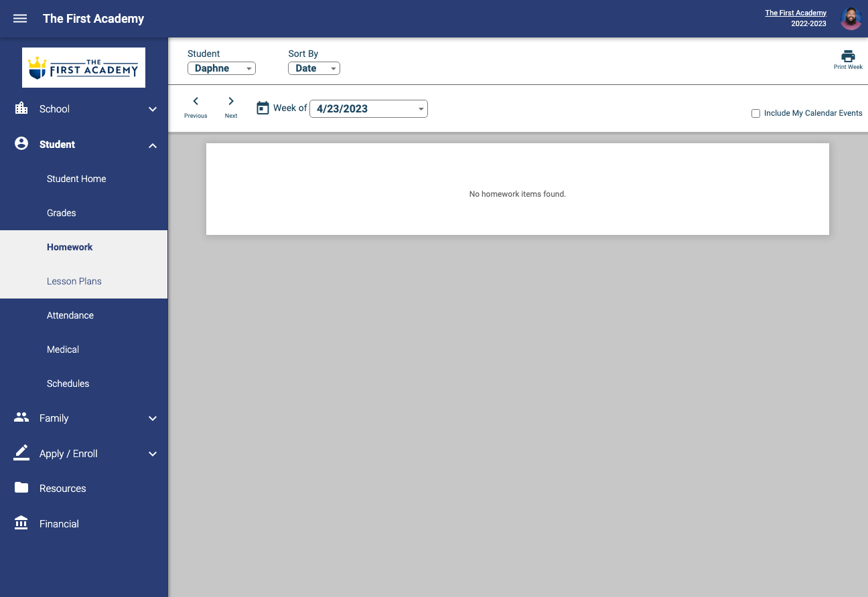This screenshot has height=597, width=868.
Task: Click the Family people icon
Action: click(x=21, y=418)
